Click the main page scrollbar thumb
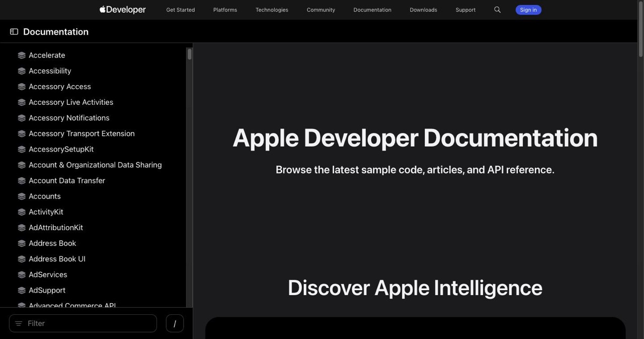 click(640, 29)
